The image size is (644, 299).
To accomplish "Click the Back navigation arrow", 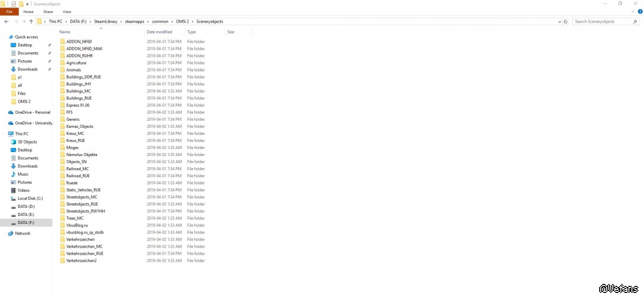I will 6,22.
